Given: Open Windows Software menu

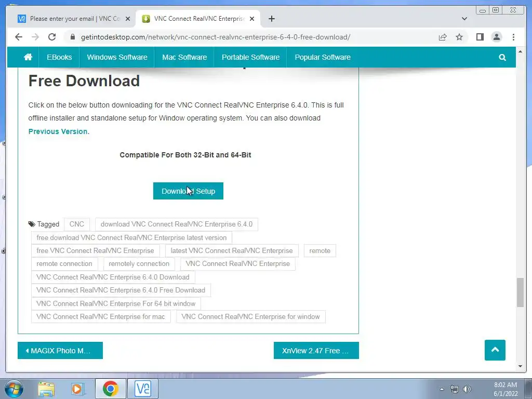Looking at the screenshot, I should (x=117, y=57).
